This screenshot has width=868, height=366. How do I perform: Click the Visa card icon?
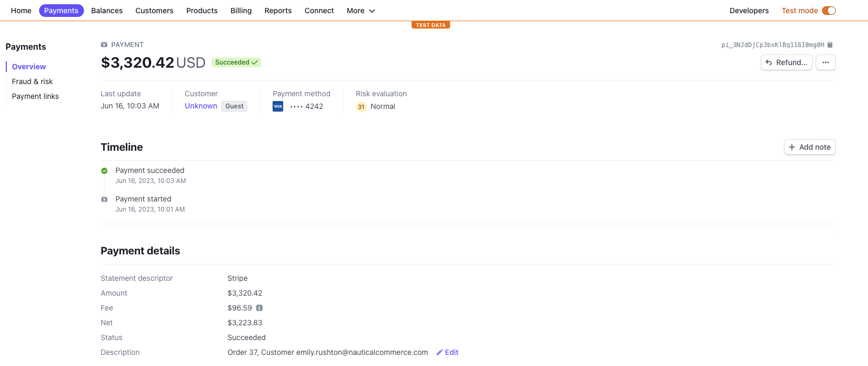coord(278,106)
